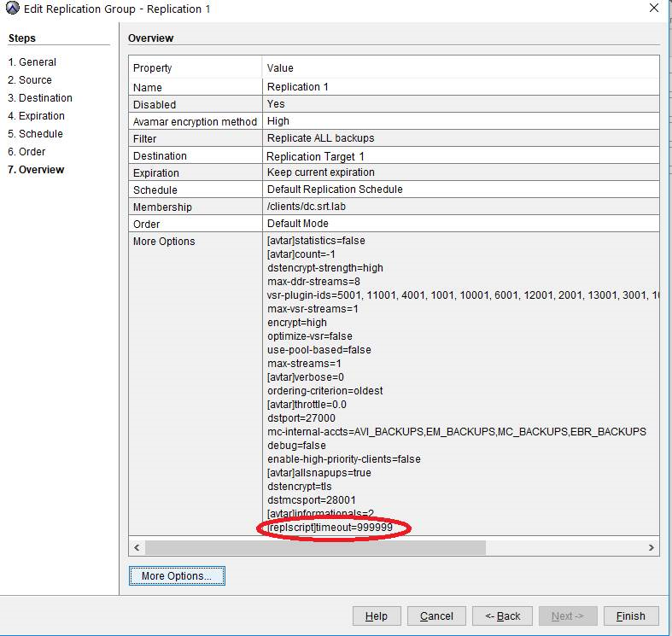Close the Edit Replication Group dialog
The height and width of the screenshot is (636, 672).
point(653,9)
